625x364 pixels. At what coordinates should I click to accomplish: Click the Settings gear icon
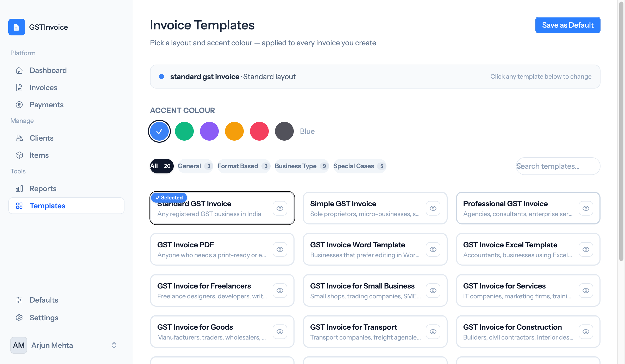(x=19, y=318)
